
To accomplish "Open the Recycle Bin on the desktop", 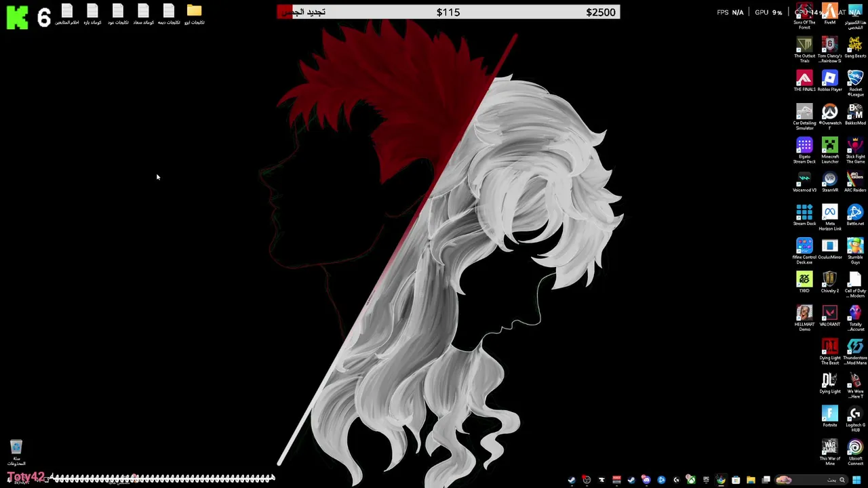I will click(x=16, y=453).
